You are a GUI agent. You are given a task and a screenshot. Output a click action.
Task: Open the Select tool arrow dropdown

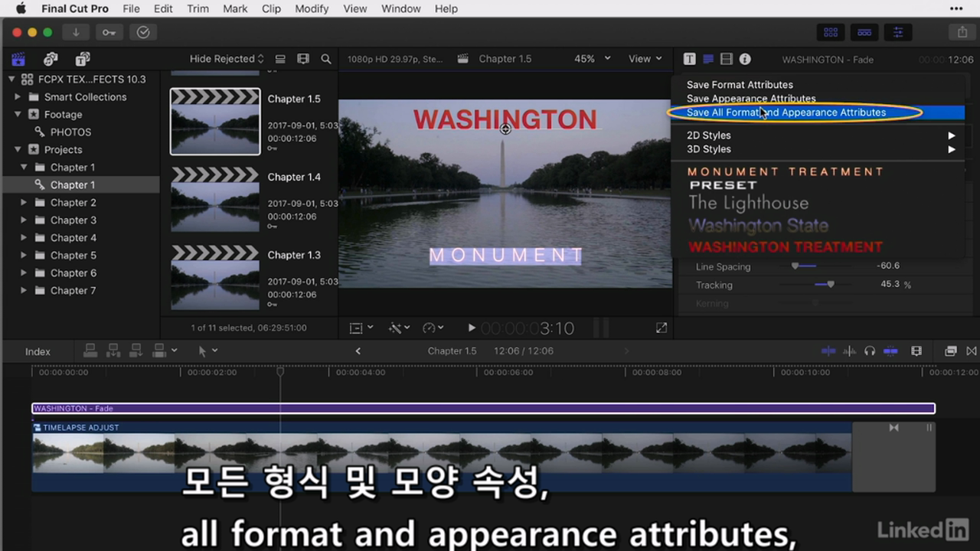[x=207, y=350]
